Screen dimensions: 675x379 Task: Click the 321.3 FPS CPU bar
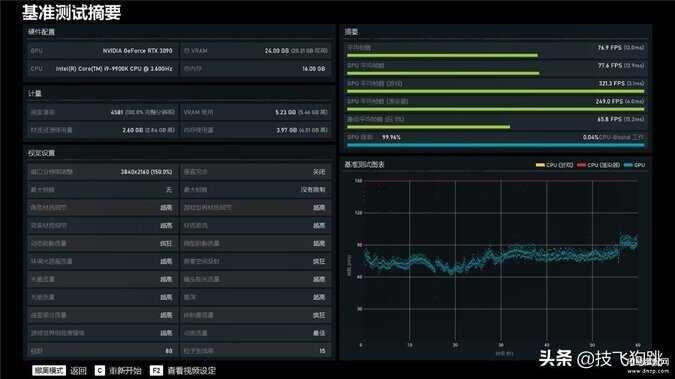point(495,91)
